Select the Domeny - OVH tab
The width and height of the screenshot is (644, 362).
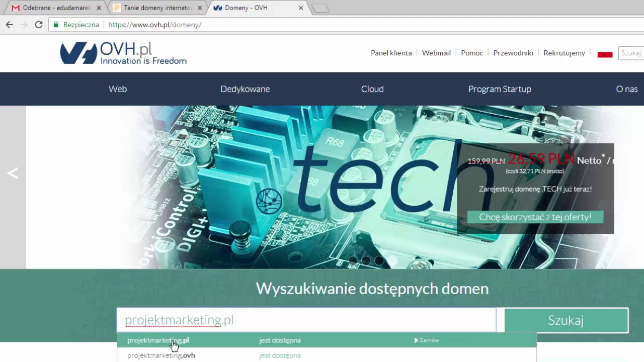click(x=259, y=8)
